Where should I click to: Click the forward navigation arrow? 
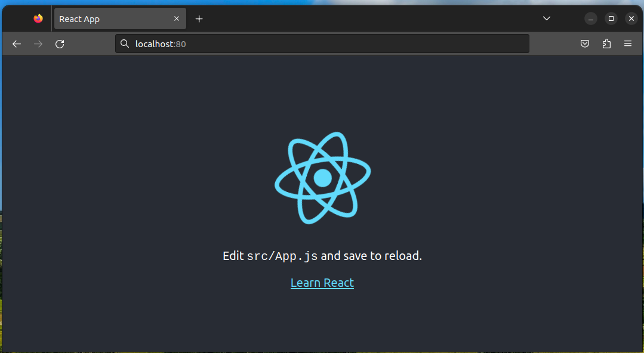(38, 44)
